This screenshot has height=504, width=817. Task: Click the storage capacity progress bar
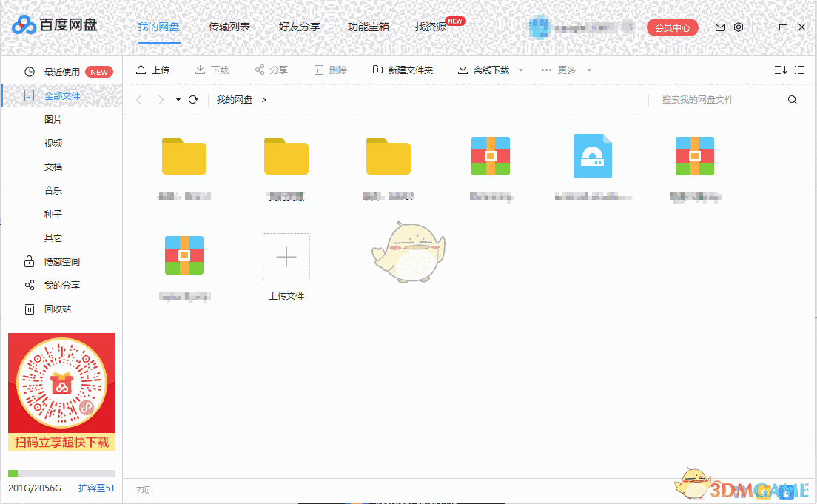(61, 473)
